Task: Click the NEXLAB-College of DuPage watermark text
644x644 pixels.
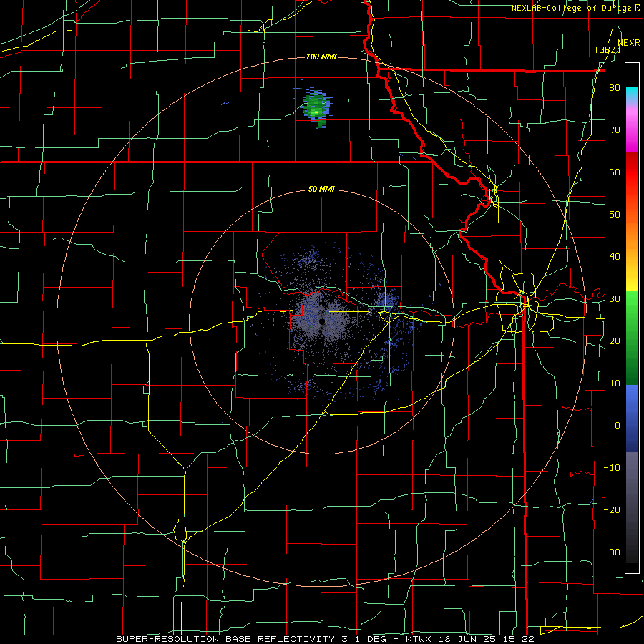Action: [x=577, y=8]
